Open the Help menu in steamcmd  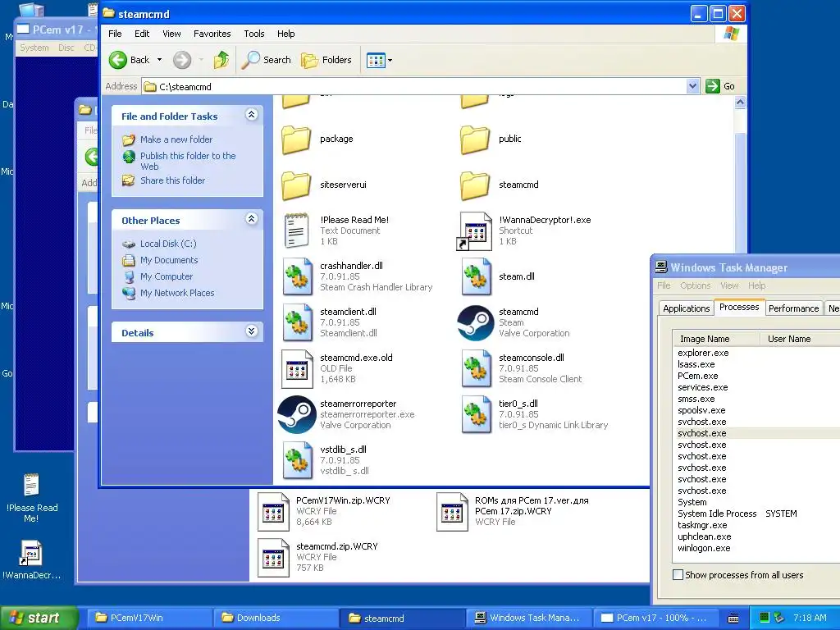(x=285, y=34)
